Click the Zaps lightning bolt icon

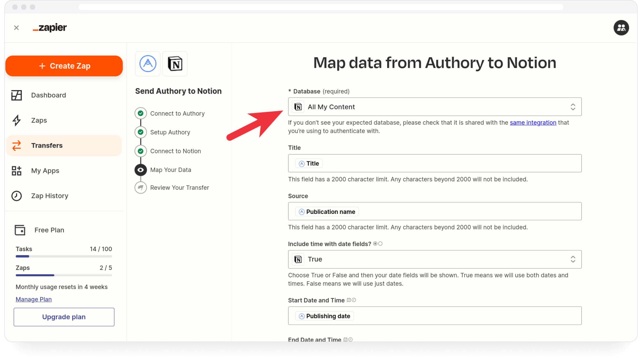pyautogui.click(x=16, y=120)
